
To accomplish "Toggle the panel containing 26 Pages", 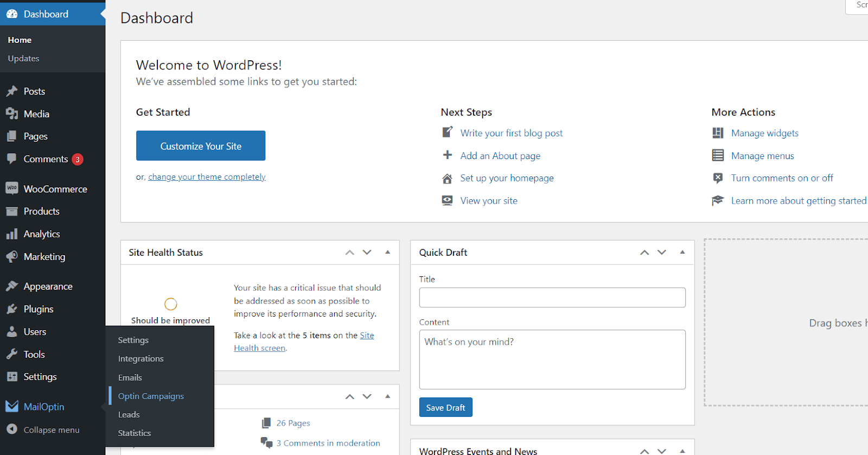I will (388, 397).
